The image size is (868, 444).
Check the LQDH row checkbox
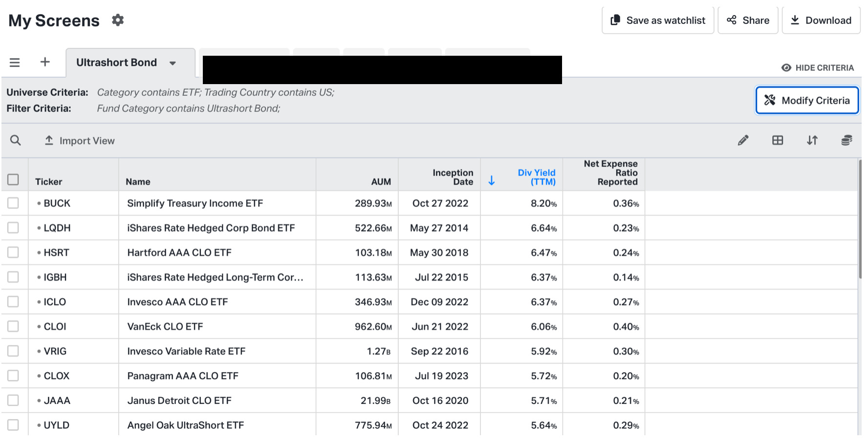[13, 228]
